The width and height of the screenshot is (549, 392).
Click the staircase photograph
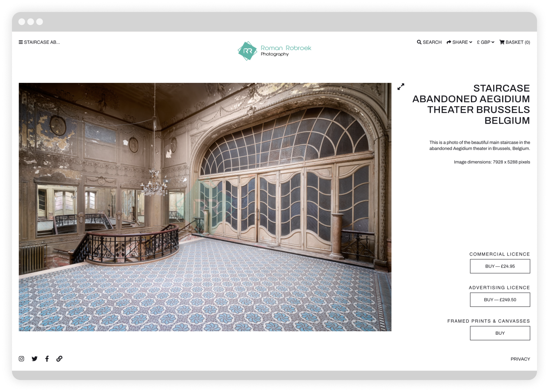[x=205, y=207]
